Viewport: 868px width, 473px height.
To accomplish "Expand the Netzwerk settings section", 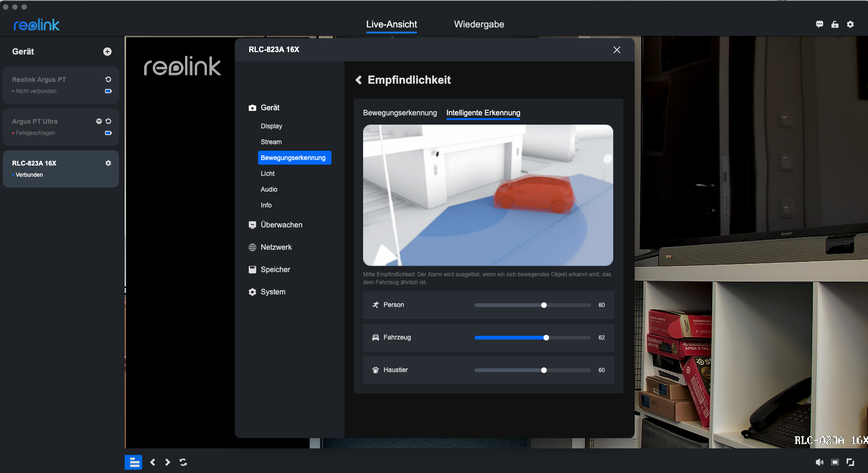I will click(276, 247).
